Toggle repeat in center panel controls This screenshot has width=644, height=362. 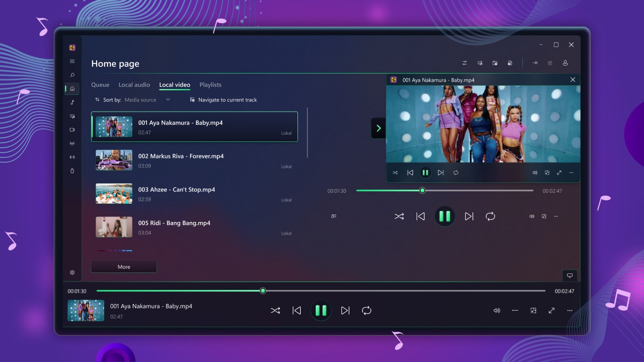490,216
